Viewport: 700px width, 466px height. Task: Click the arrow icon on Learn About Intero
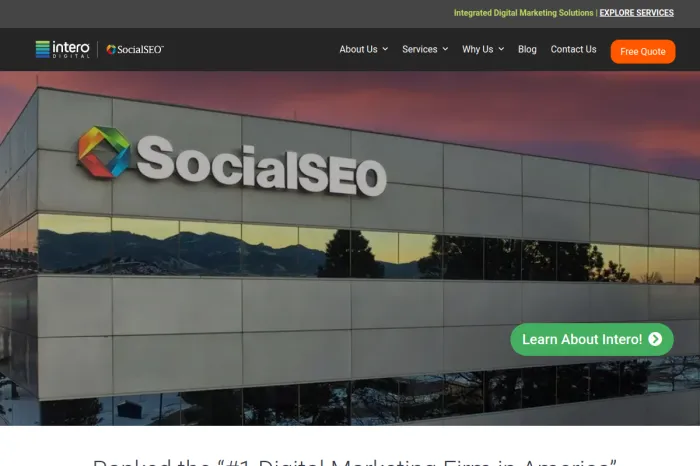point(655,339)
